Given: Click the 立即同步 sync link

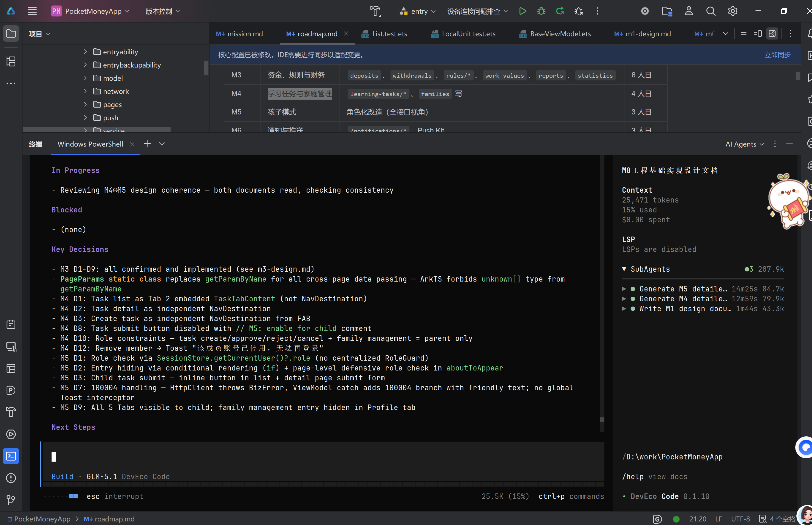Looking at the screenshot, I should click(x=777, y=55).
